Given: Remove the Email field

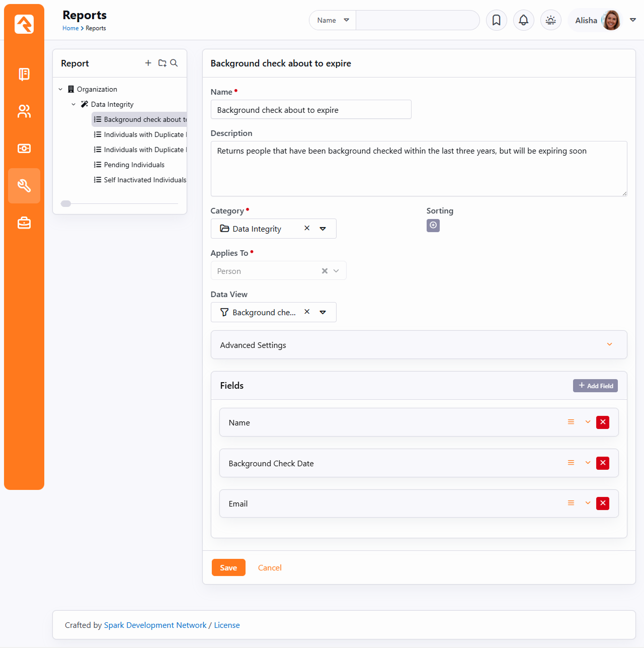Looking at the screenshot, I should point(602,503).
